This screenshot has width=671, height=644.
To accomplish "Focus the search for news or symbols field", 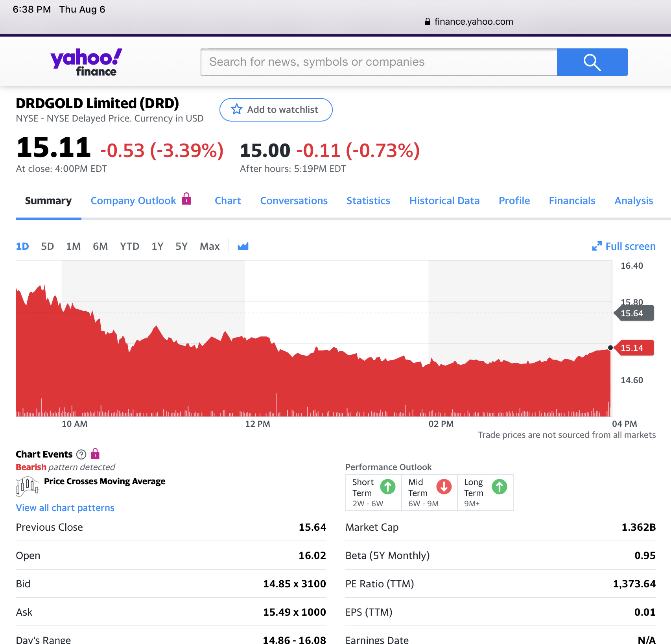I will [x=379, y=62].
